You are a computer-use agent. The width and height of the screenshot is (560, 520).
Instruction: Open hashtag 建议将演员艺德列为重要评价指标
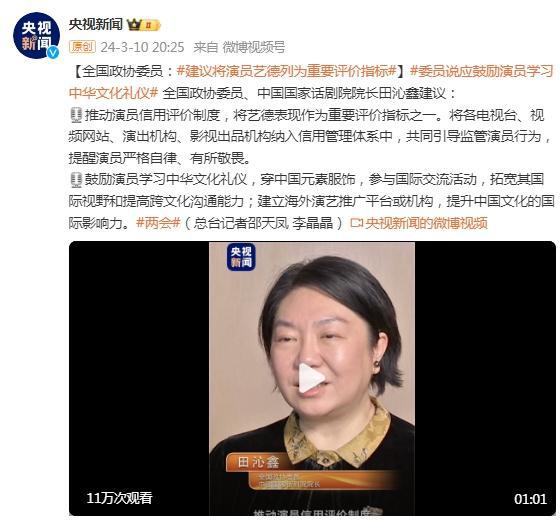pos(287,71)
